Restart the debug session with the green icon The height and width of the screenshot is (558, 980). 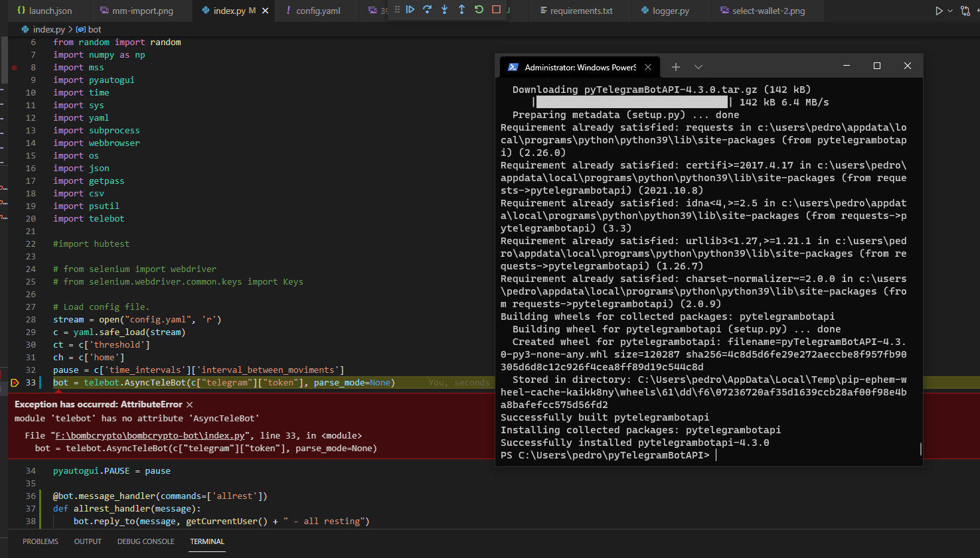479,9
